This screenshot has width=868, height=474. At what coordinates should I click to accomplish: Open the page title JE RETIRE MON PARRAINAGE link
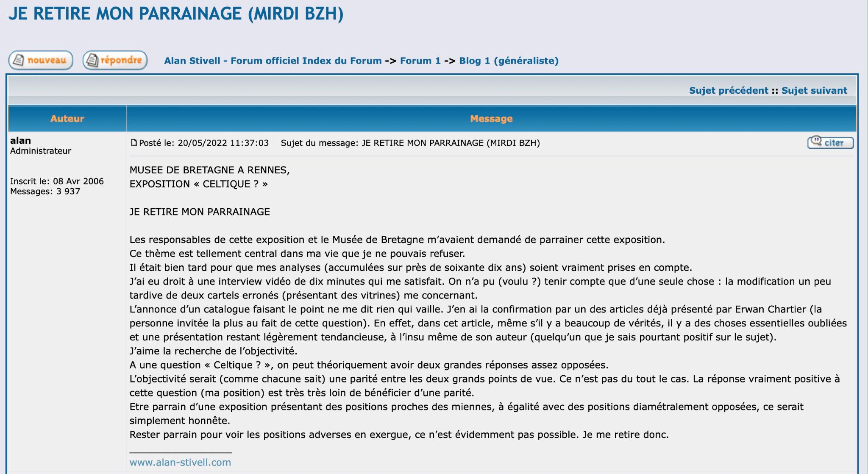(176, 14)
